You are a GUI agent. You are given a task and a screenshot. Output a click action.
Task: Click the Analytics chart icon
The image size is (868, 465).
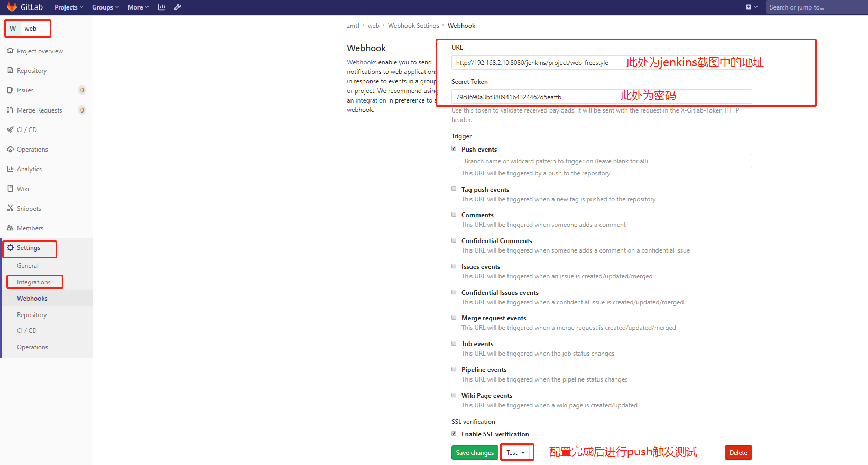tap(10, 169)
